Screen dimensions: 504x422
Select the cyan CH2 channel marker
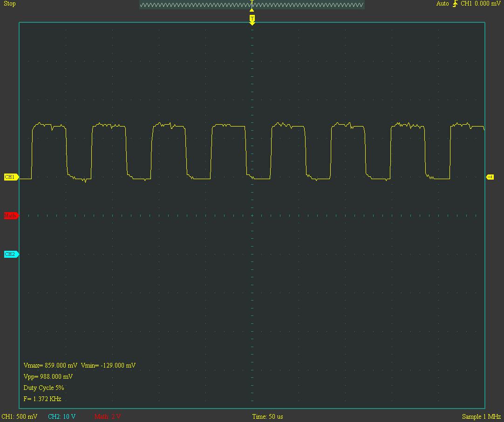click(12, 254)
